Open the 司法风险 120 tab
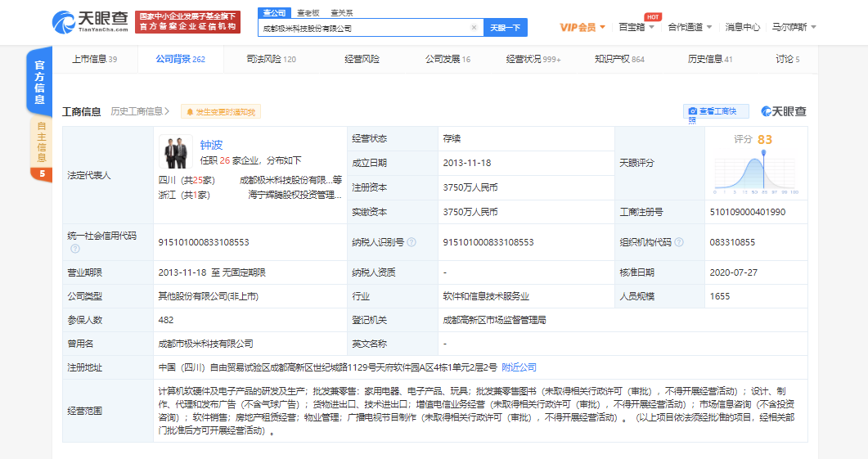The height and width of the screenshot is (459, 868). pyautogui.click(x=272, y=59)
